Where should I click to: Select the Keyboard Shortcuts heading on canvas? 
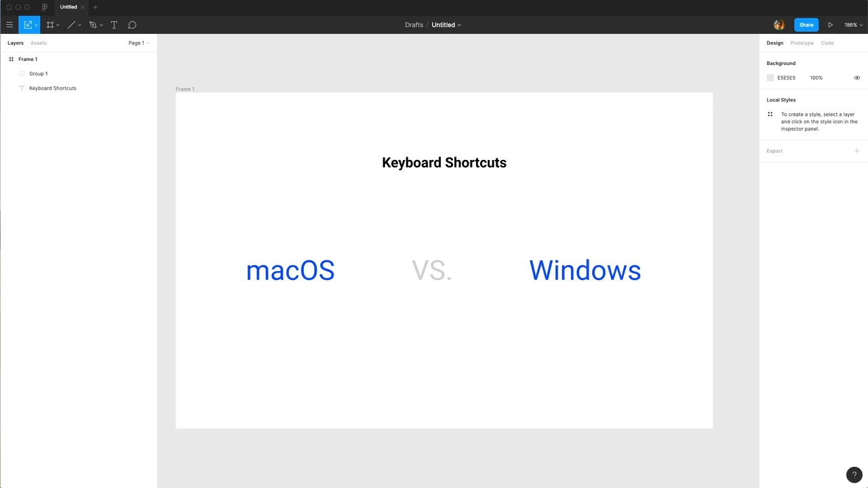coord(444,163)
